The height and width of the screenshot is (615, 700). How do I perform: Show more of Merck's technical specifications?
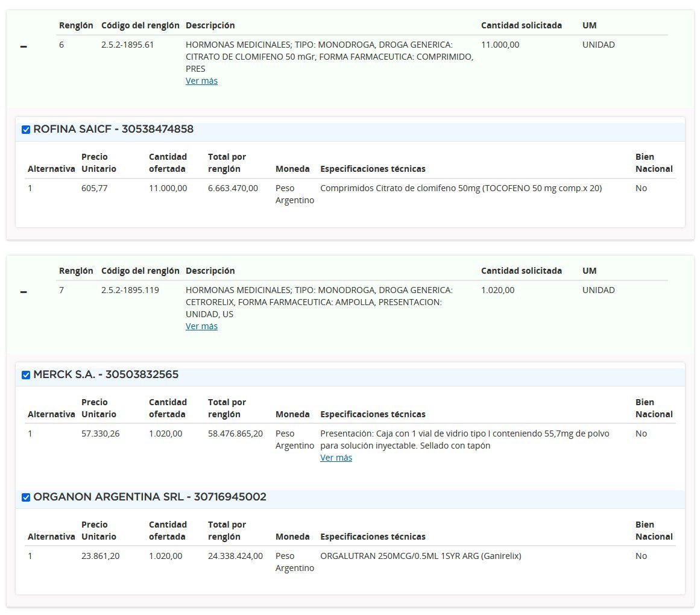click(x=336, y=458)
